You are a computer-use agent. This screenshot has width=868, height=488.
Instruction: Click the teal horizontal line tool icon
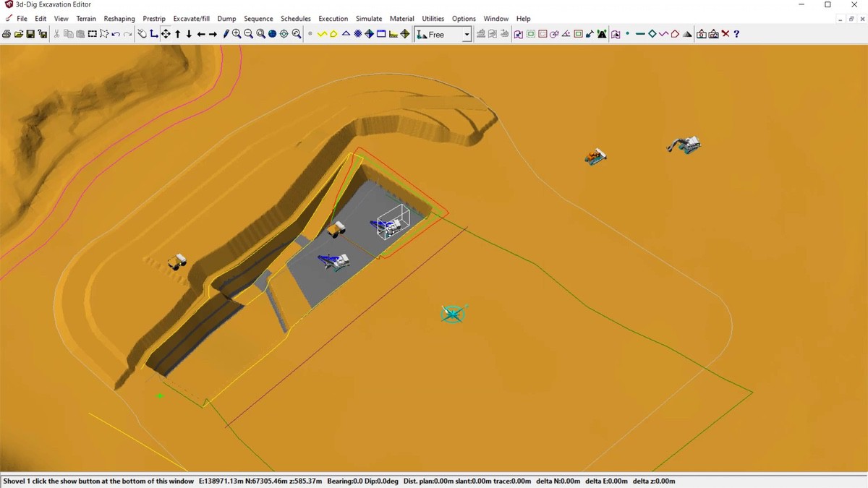pyautogui.click(x=639, y=34)
